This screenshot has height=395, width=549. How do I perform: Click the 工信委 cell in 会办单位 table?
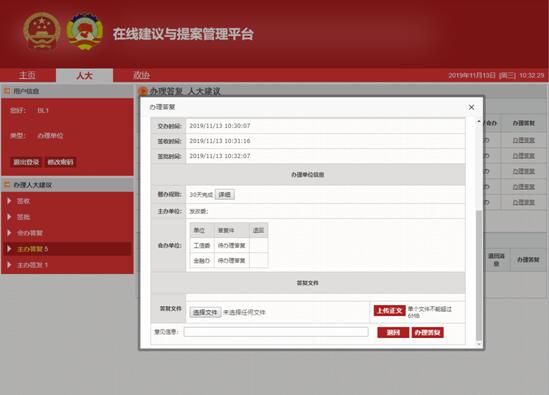tap(202, 245)
